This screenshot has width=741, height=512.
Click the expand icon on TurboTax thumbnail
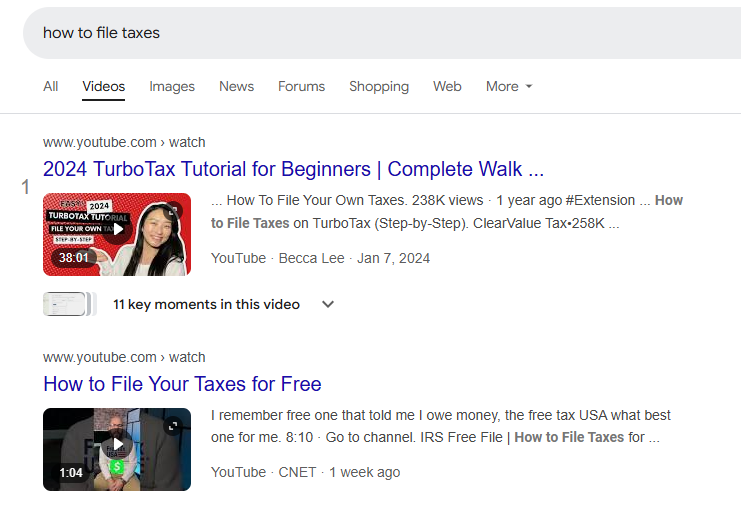pos(173,210)
